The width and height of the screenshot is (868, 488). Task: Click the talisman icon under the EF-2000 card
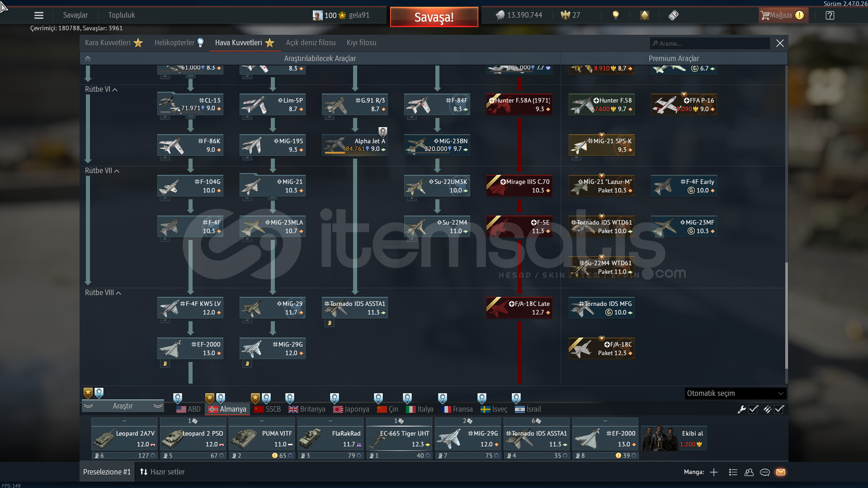(x=165, y=364)
